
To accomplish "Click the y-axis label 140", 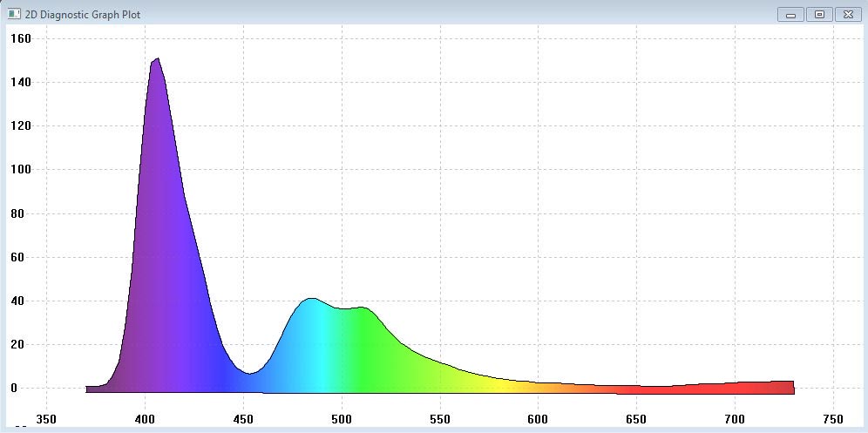I will (x=21, y=83).
